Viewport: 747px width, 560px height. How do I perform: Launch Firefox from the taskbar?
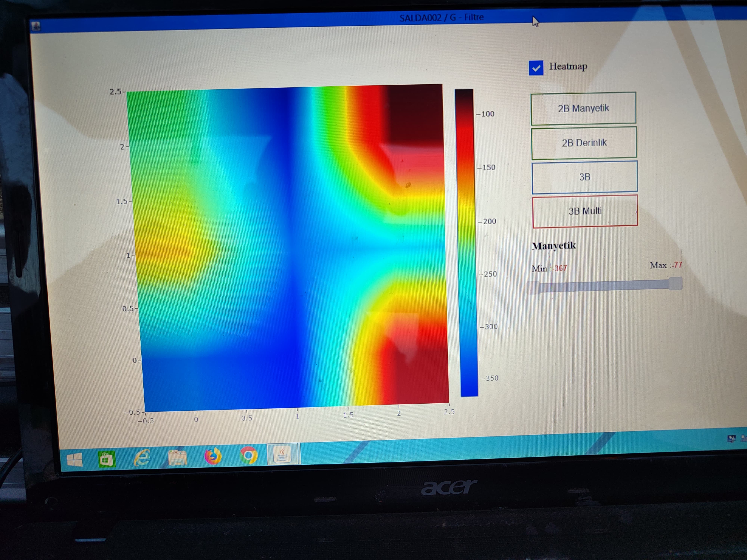pos(213,456)
